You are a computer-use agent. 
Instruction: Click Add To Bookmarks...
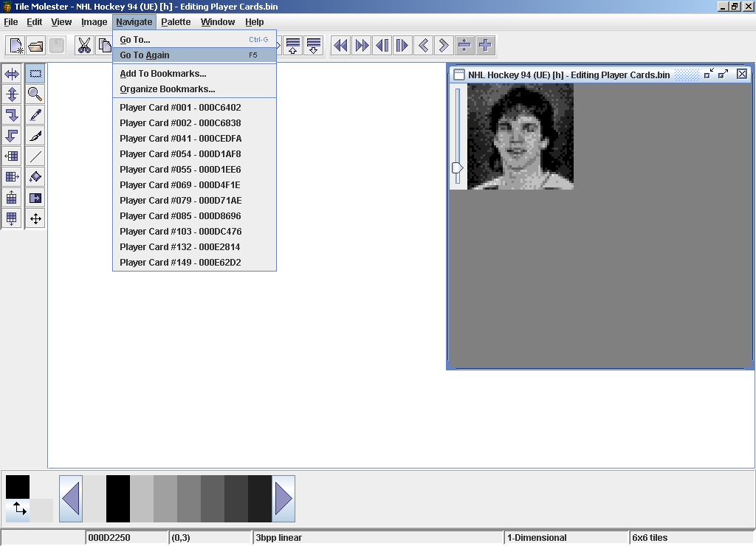click(x=163, y=74)
